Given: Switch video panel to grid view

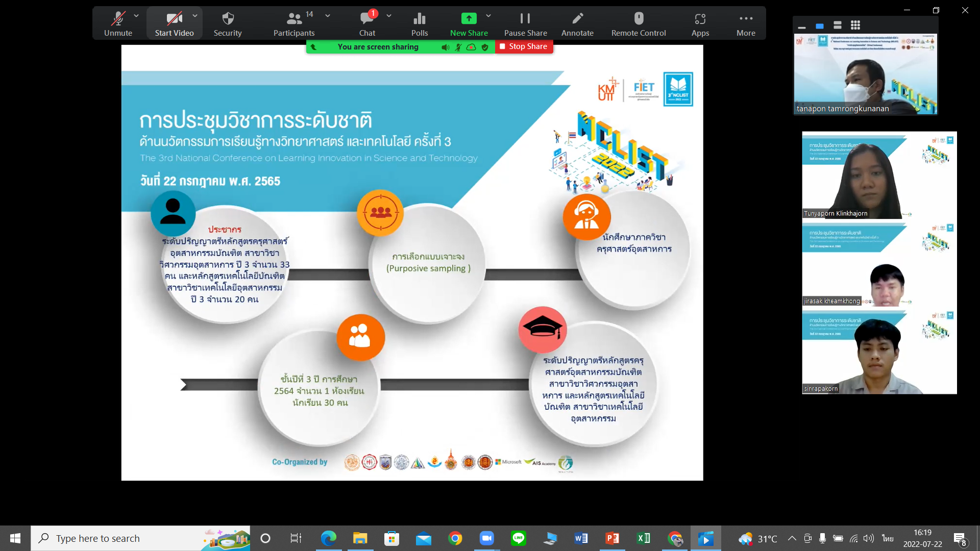Looking at the screenshot, I should point(855,25).
